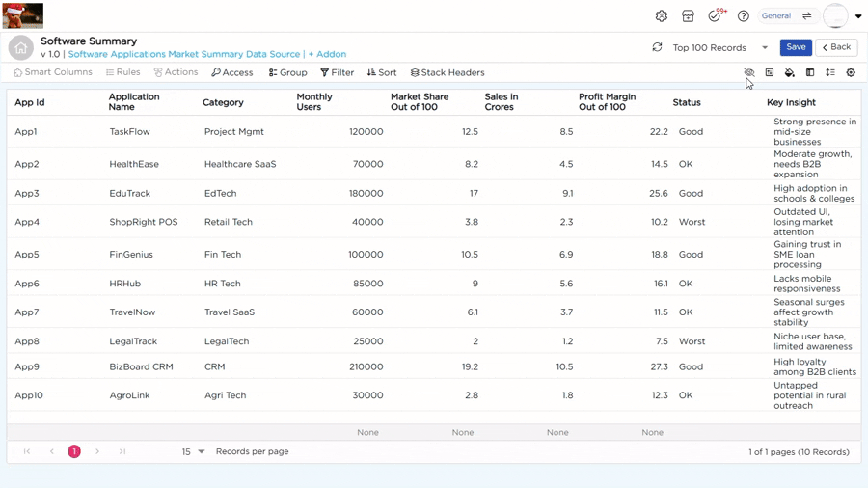Click the Back button
Image resolution: width=868 pixels, height=488 pixels.
(x=836, y=47)
